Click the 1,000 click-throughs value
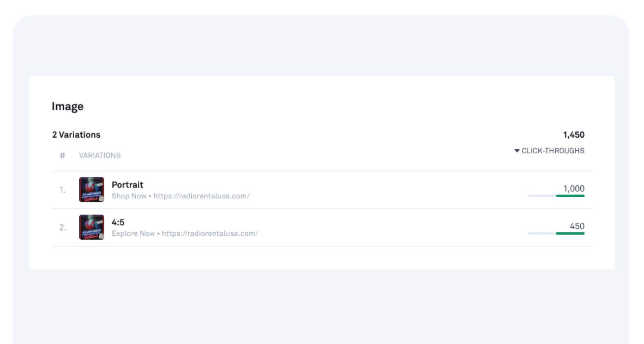 [573, 189]
